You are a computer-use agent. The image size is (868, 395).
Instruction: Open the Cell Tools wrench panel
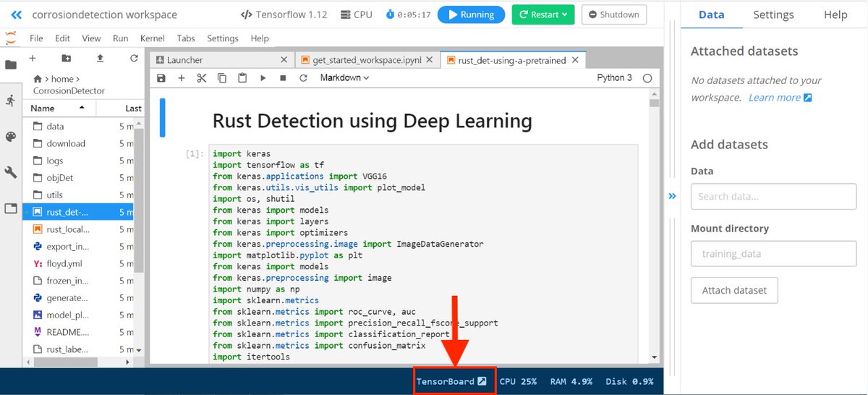point(11,172)
